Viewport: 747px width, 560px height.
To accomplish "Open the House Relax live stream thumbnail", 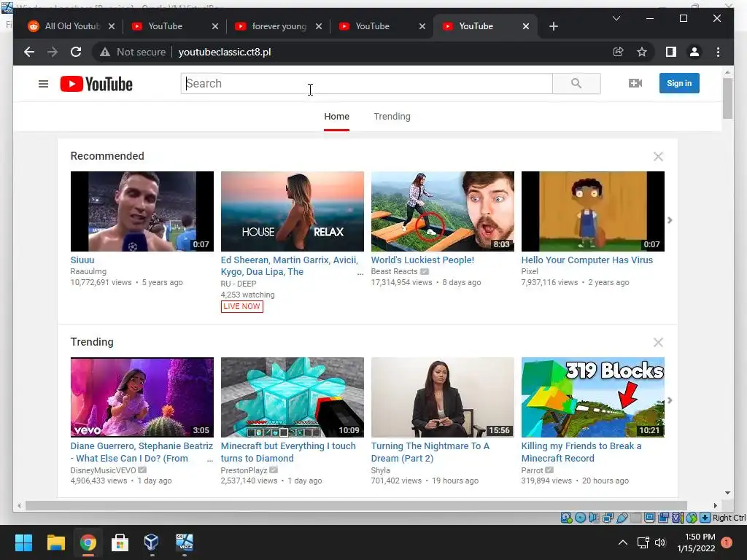I will tap(293, 211).
